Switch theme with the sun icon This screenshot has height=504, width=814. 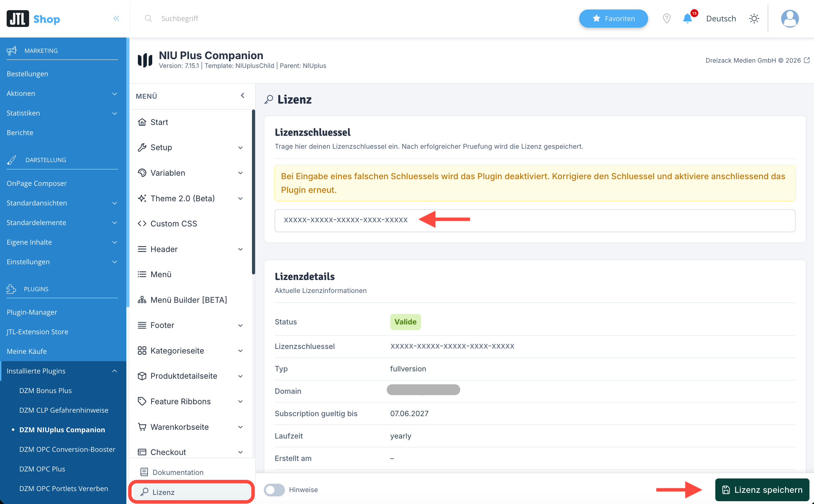[754, 19]
